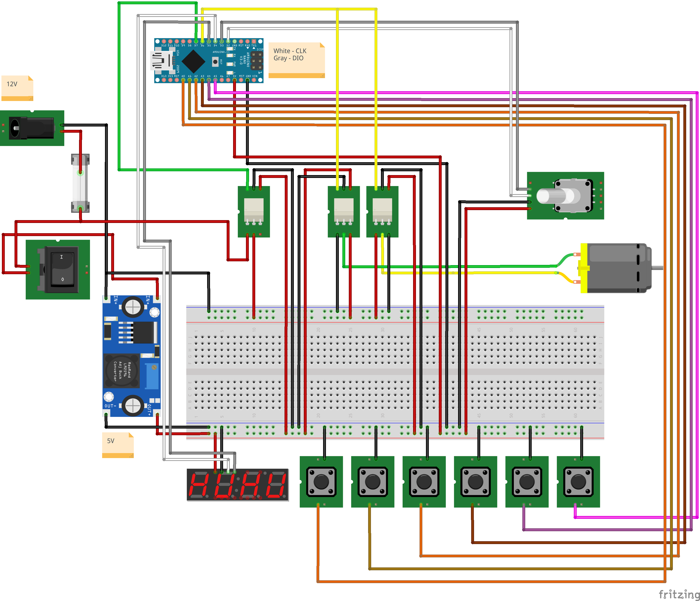700x601 pixels.
Task: Click the rocker power switch
Action: pyautogui.click(x=58, y=269)
